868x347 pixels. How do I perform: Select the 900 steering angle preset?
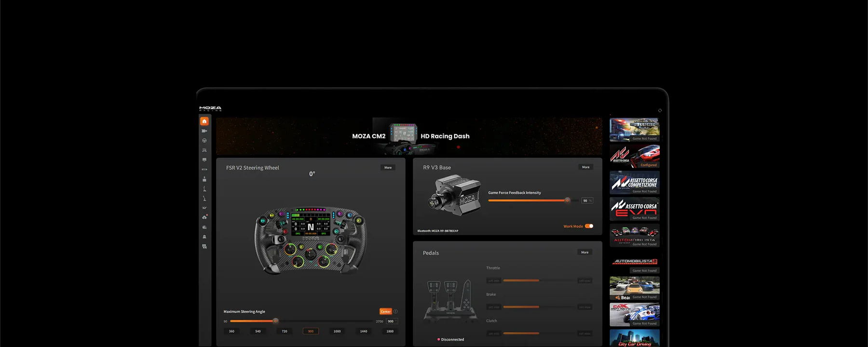point(311,331)
